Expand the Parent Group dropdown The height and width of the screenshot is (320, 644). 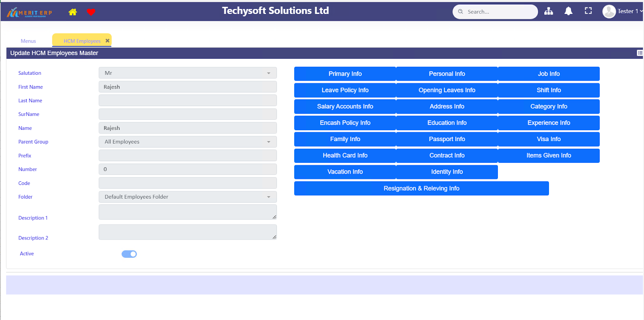click(x=188, y=142)
